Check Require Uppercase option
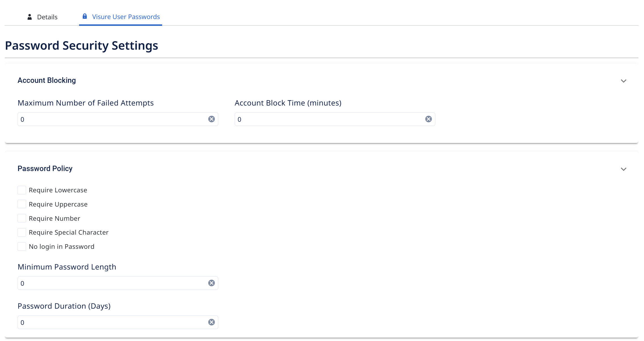This screenshot has width=644, height=341. tap(22, 204)
